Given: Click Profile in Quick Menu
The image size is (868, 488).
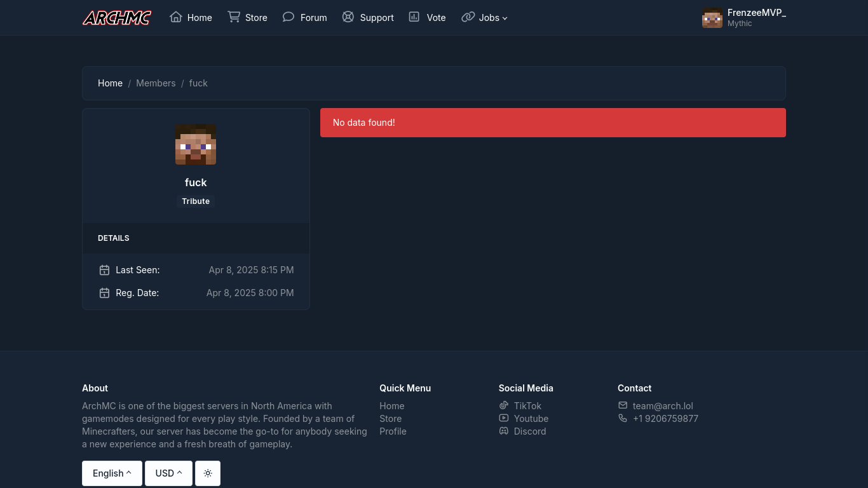Looking at the screenshot, I should click(x=393, y=431).
